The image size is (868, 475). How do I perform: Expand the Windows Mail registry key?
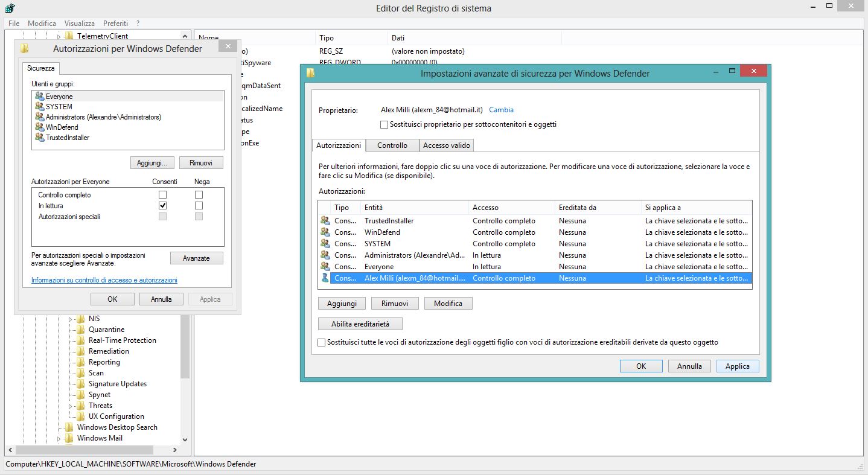(x=59, y=439)
